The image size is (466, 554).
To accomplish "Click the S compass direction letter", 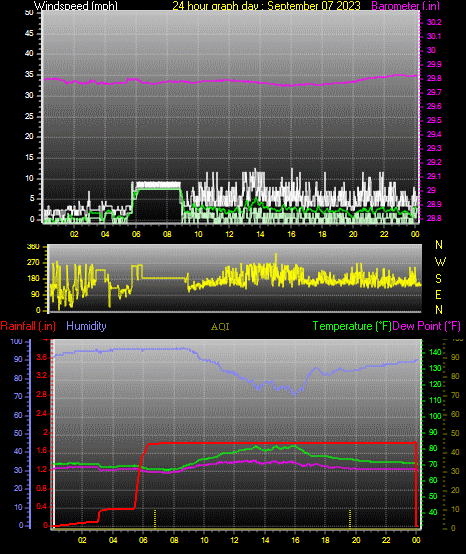I will point(438,279).
